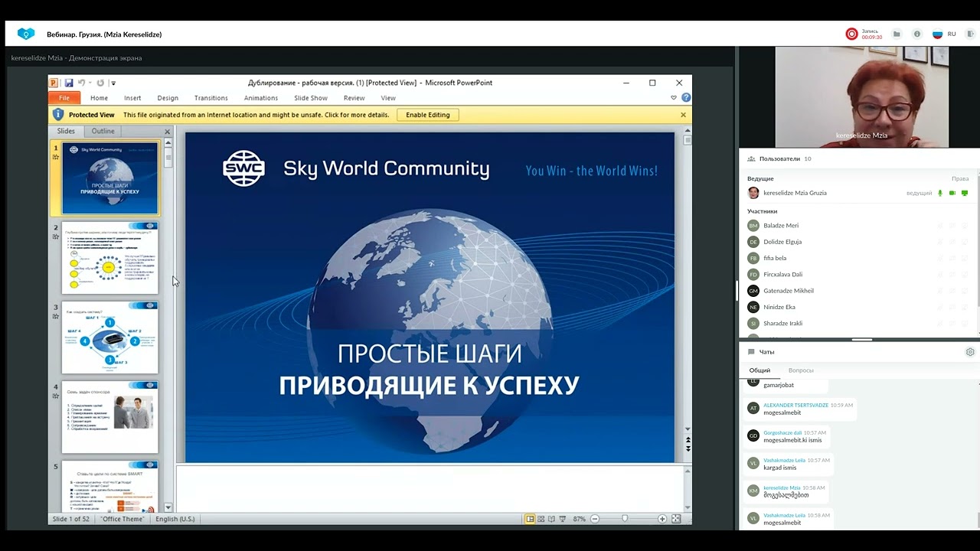
Task: Click the "Office Theme" status bar entry
Action: (122, 519)
